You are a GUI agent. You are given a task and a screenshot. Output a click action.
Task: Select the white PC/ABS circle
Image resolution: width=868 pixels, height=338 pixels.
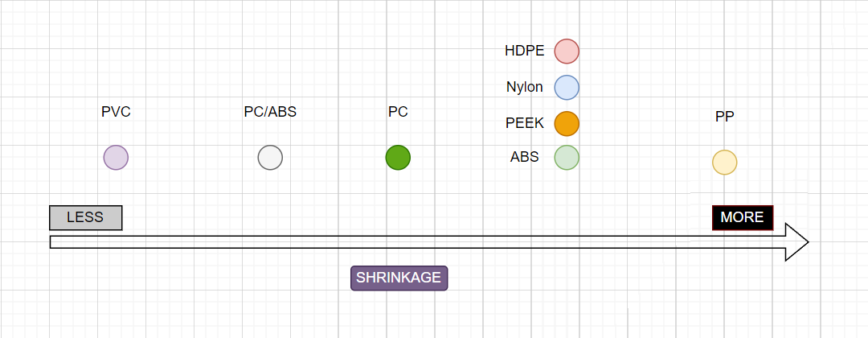coord(270,158)
